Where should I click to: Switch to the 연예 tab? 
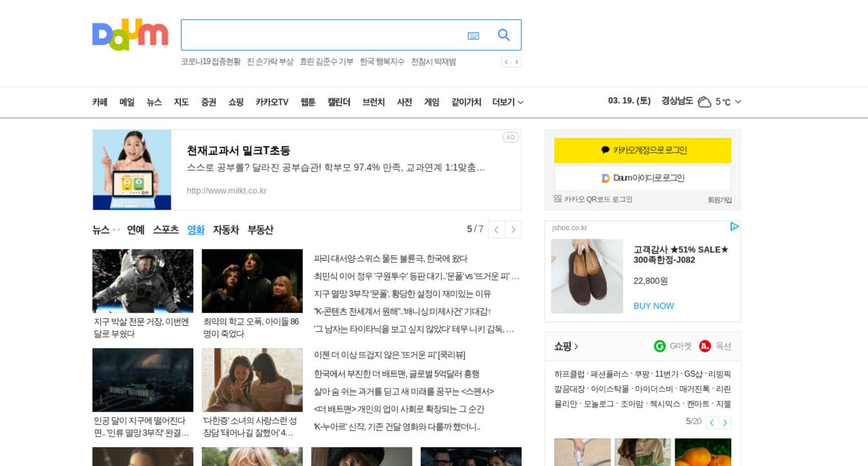tap(136, 230)
